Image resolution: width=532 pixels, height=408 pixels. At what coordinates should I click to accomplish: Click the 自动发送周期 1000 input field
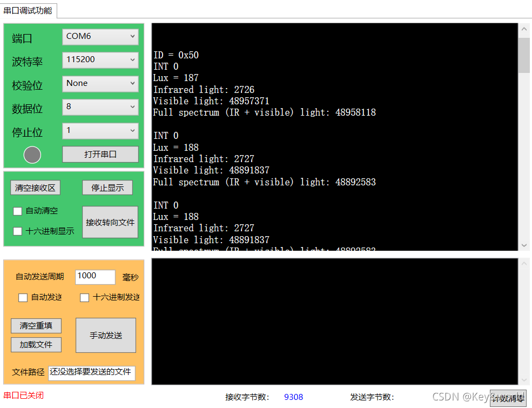coord(95,277)
